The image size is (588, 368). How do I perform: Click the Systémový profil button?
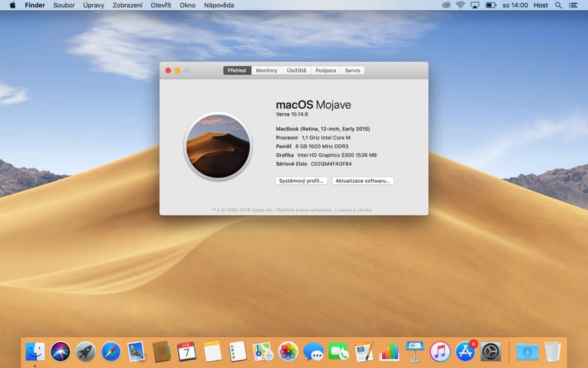pyautogui.click(x=301, y=181)
